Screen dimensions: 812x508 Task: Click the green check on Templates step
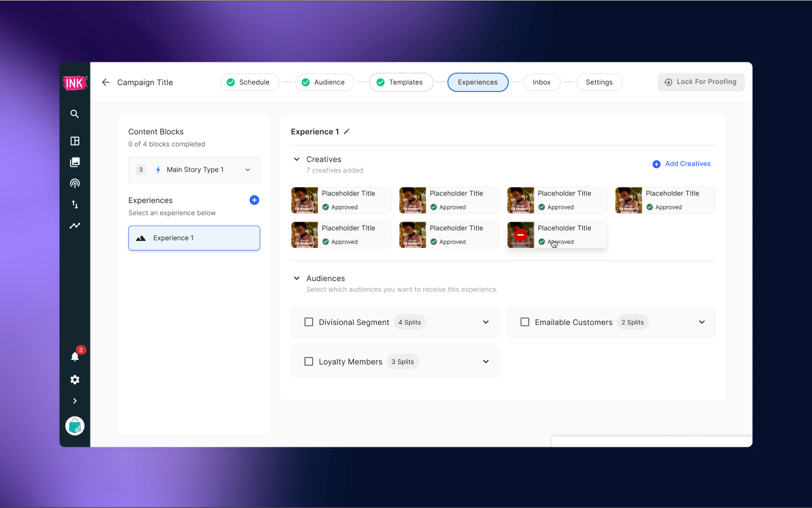(x=380, y=82)
